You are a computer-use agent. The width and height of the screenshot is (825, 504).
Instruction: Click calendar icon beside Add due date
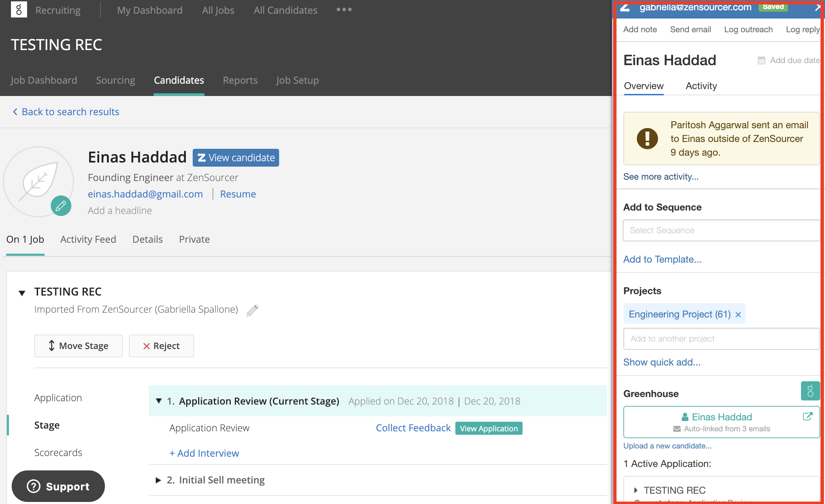pyautogui.click(x=761, y=60)
